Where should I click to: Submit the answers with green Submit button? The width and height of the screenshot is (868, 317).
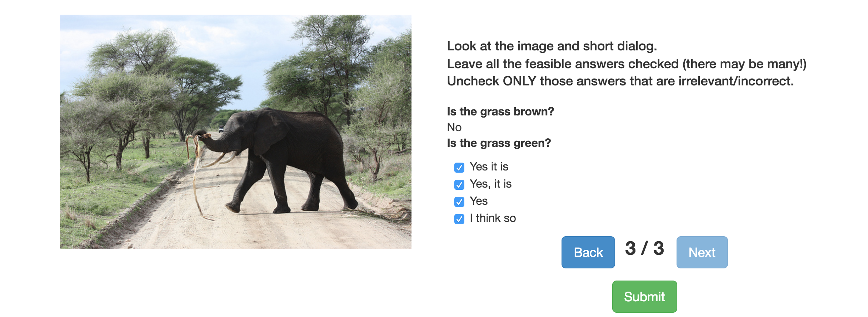pos(644,297)
